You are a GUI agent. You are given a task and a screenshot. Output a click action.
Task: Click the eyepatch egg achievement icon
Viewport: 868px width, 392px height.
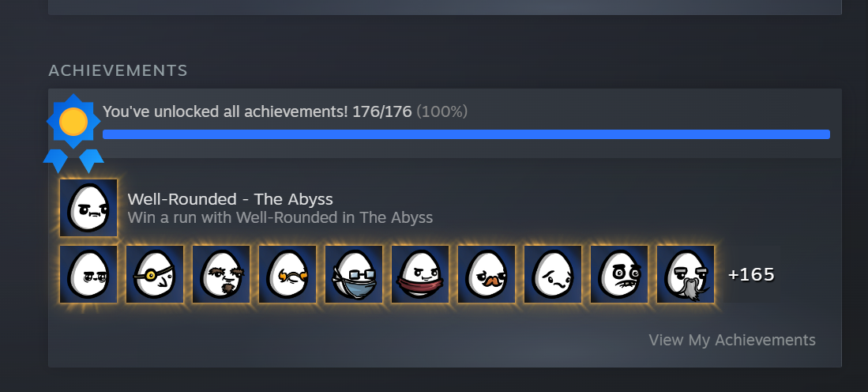[155, 274]
